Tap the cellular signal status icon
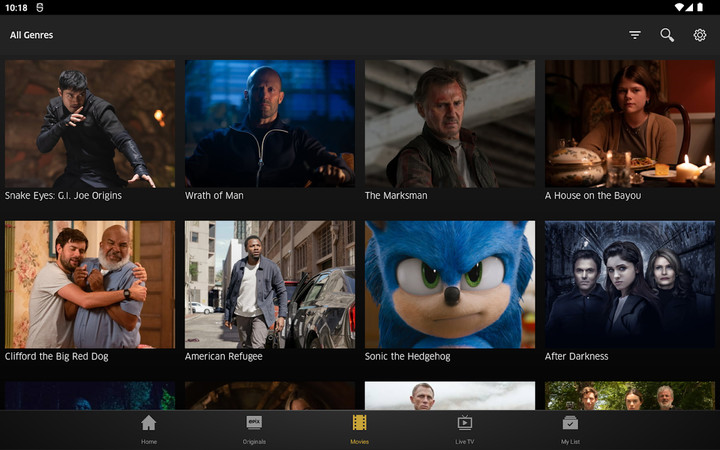Screen dimensions: 720x450 pos(690,7)
